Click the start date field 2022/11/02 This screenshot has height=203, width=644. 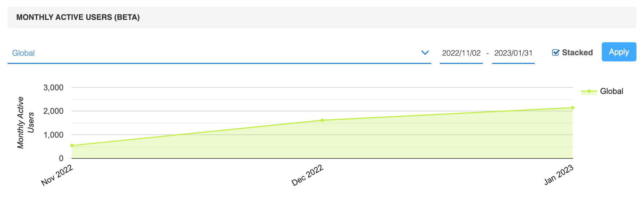(461, 53)
